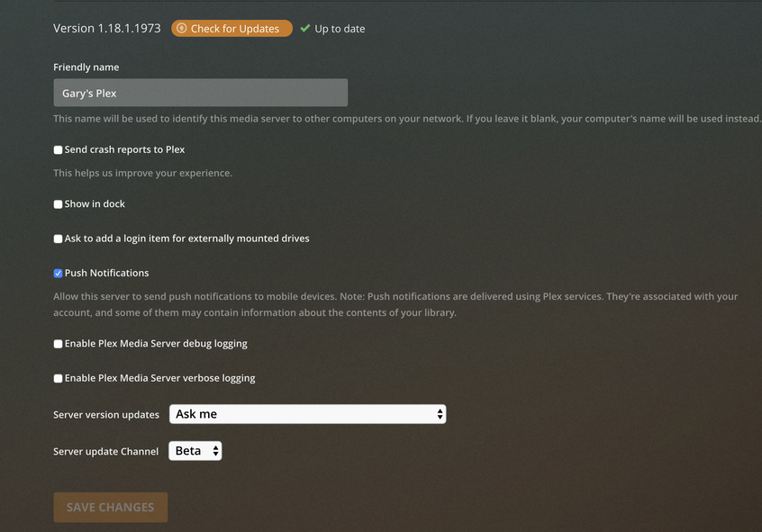Image resolution: width=762 pixels, height=532 pixels.
Task: Toggle the Show in dock checkbox
Action: pos(58,204)
